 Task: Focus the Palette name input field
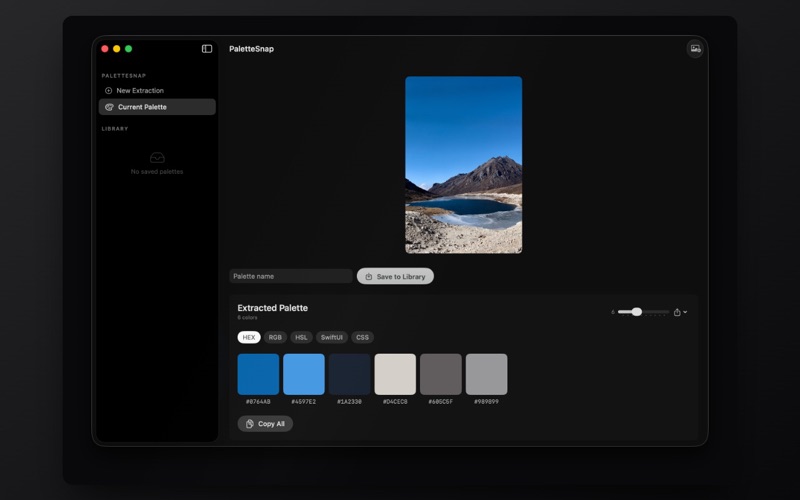(x=291, y=276)
